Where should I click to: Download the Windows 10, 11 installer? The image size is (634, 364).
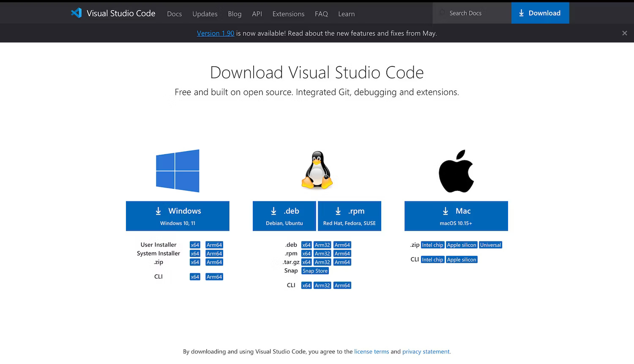click(x=178, y=216)
